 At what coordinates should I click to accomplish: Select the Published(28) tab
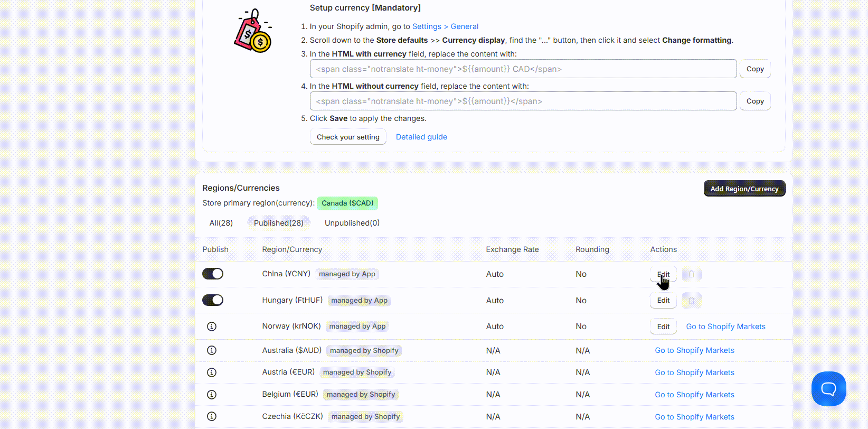tap(279, 223)
